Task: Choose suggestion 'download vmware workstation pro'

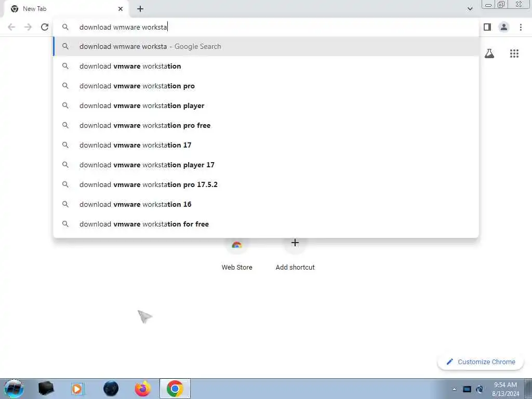Action: pos(266,86)
